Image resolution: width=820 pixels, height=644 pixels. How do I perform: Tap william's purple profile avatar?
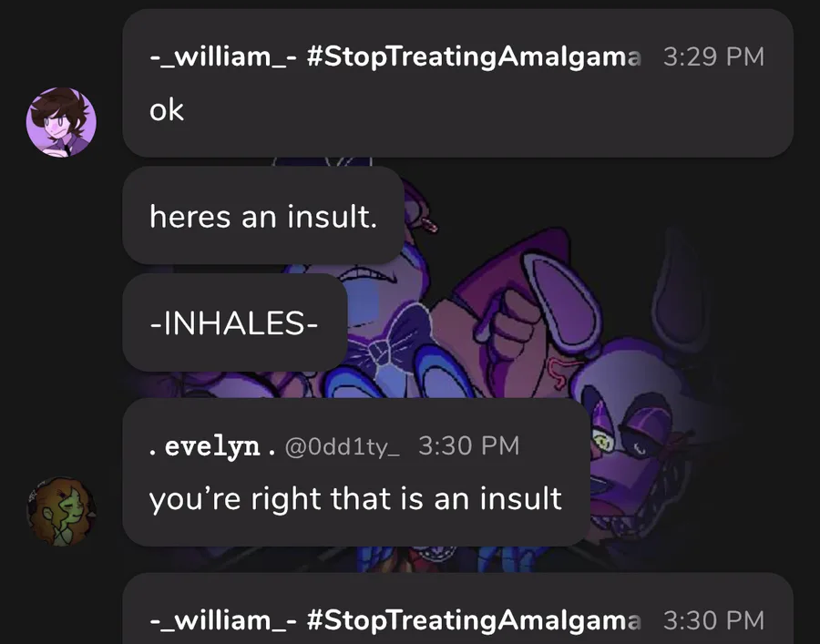[x=61, y=123]
